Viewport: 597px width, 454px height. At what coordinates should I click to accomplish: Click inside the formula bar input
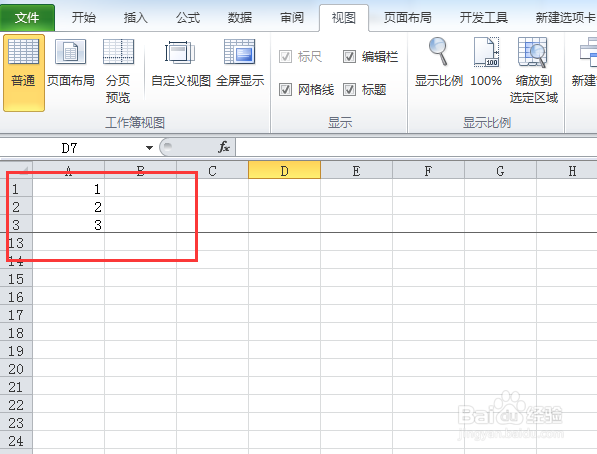(416, 147)
